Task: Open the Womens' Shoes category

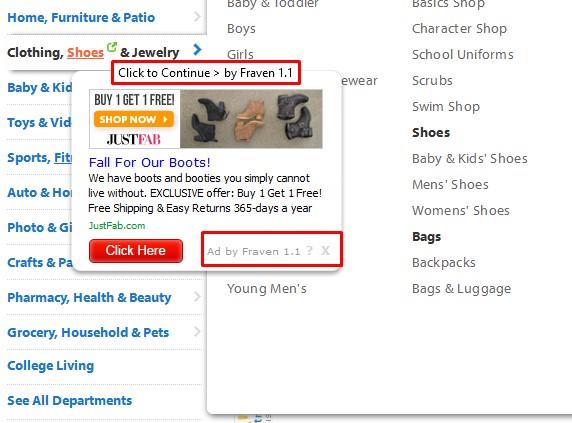Action: [x=461, y=210]
